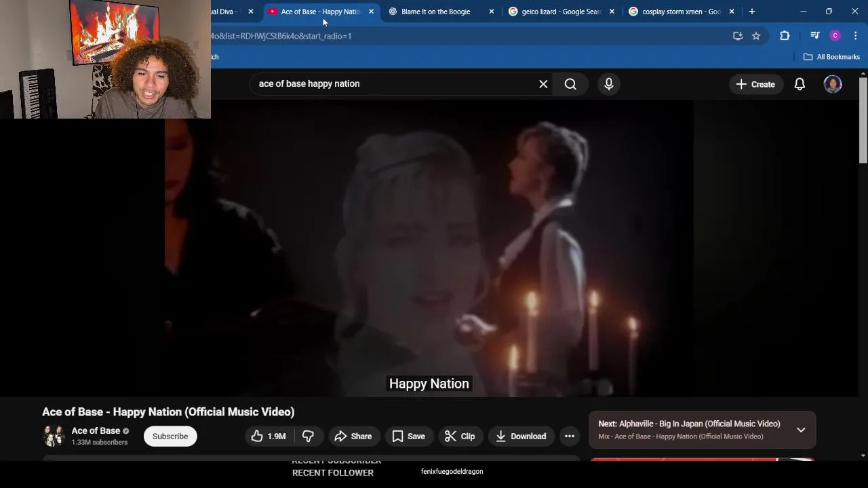Click the Next: Alphaville Big In Japan text
The image size is (868, 488).
click(x=689, y=424)
